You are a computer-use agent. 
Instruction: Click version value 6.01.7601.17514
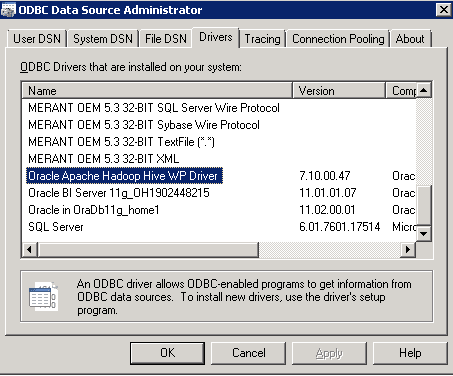[339, 227]
